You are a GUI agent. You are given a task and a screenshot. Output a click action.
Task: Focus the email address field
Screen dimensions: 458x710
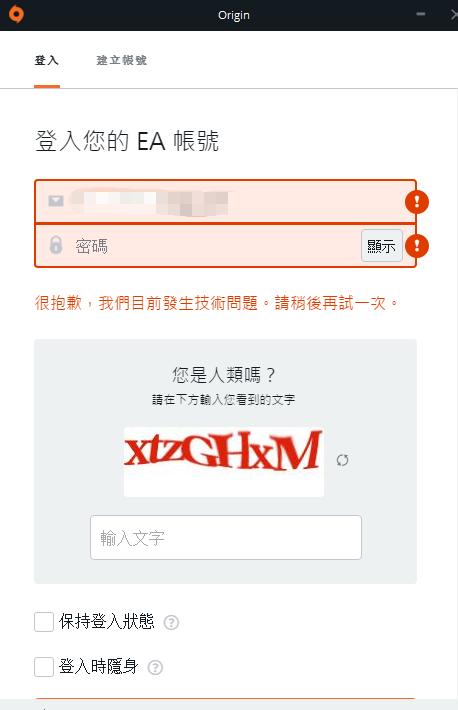pyautogui.click(x=225, y=201)
